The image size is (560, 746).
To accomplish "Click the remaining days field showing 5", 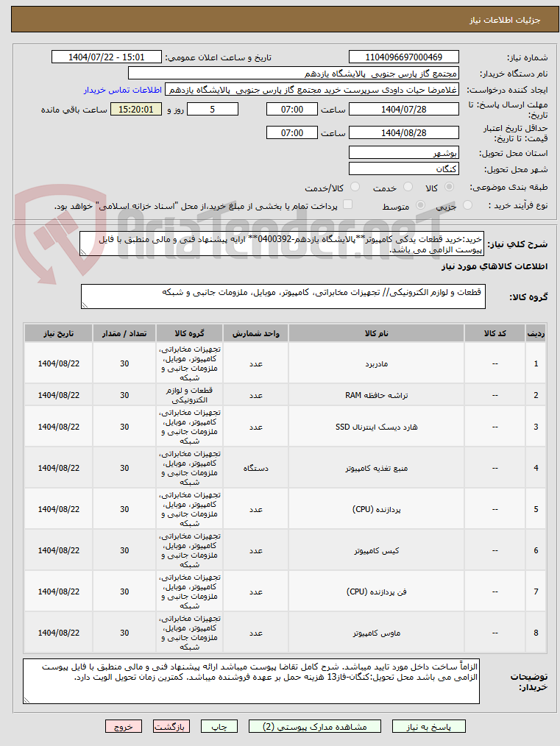I will click(x=213, y=110).
